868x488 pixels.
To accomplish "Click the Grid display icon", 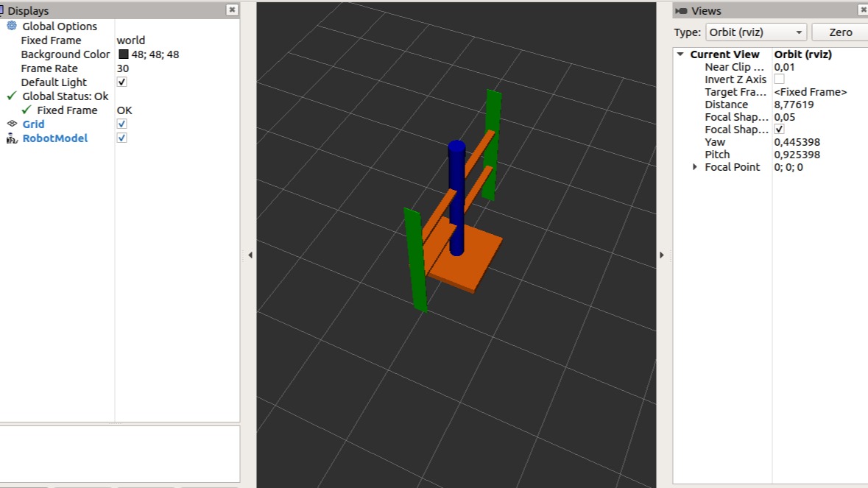I will [12, 124].
